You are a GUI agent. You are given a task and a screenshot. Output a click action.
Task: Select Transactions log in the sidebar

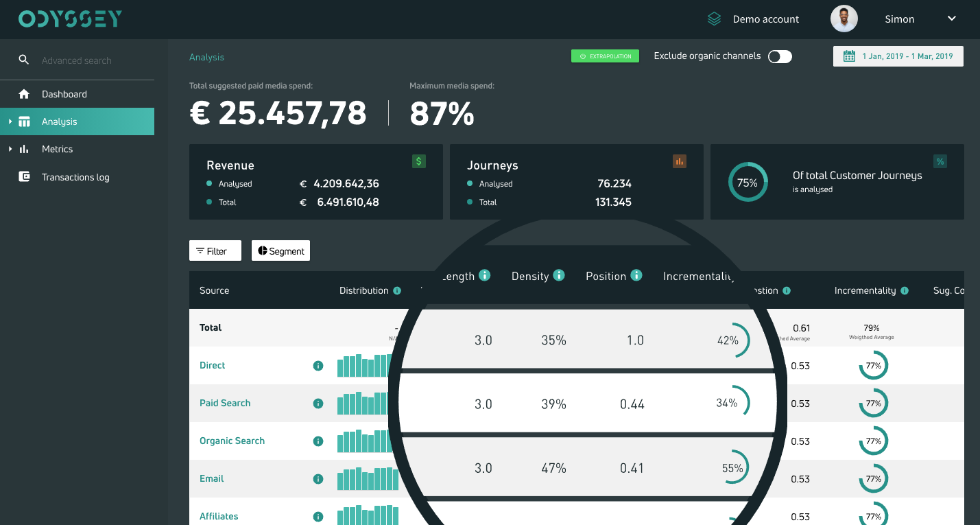pos(77,176)
